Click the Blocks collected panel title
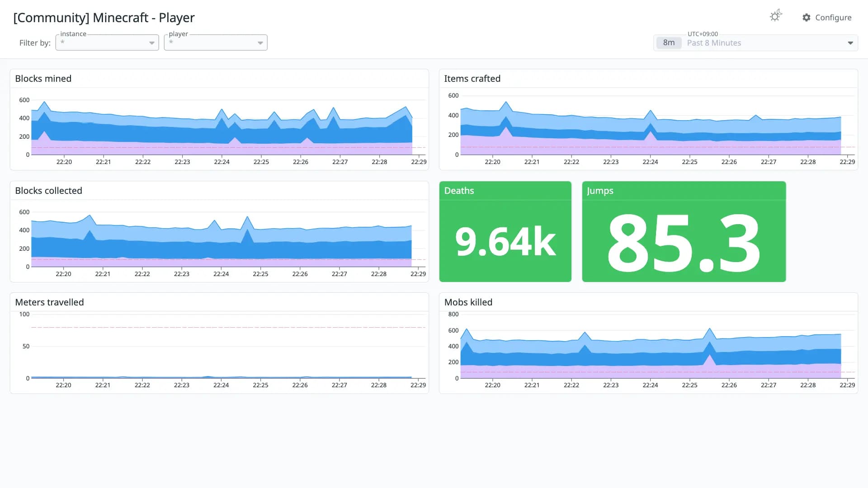Viewport: 868px width, 488px height. click(49, 191)
